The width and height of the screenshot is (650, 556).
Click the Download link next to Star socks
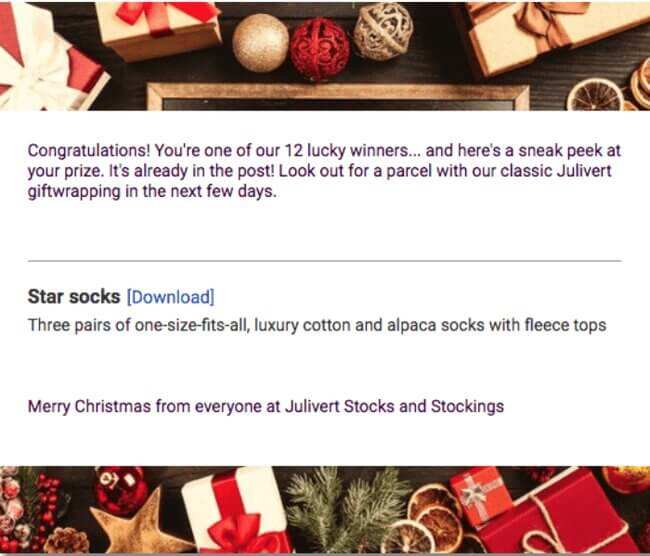pyautogui.click(x=170, y=297)
